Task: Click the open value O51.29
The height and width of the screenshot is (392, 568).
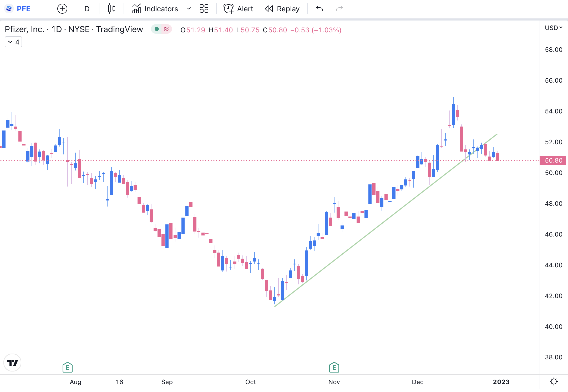Action: point(193,30)
